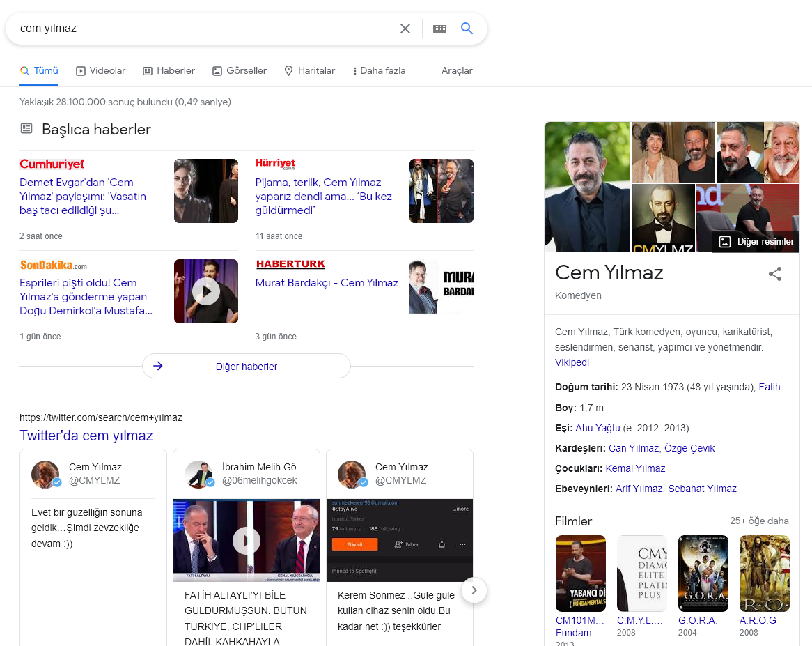Open the G.O.R.A. film poster
The image size is (812, 646).
(703, 574)
